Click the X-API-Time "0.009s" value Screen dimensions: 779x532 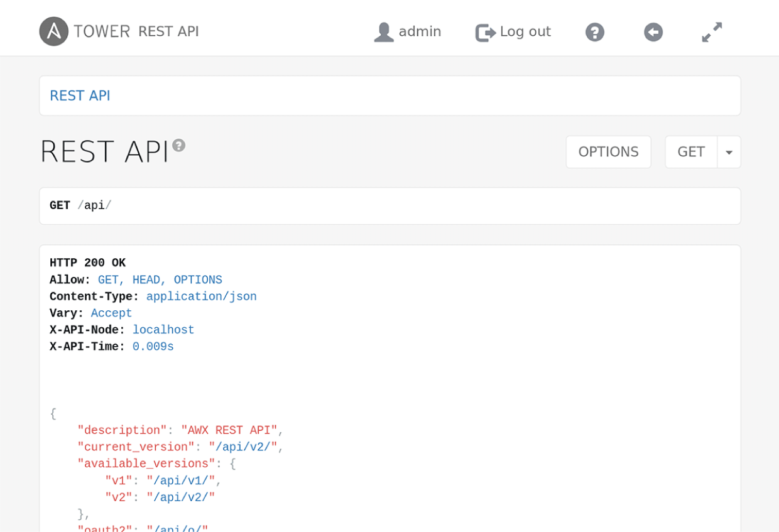153,346
